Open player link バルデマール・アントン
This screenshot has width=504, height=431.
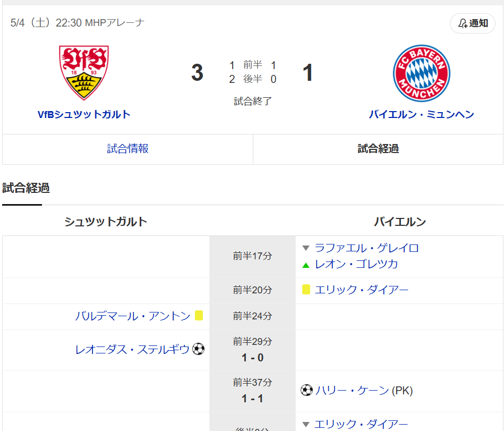pos(133,316)
